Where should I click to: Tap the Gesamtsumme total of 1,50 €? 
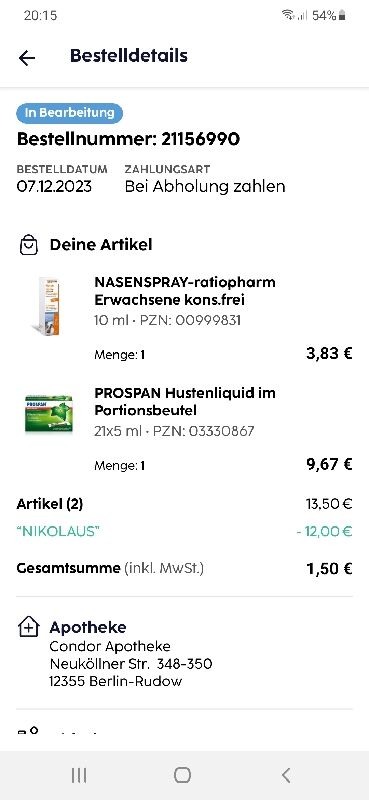(329, 569)
